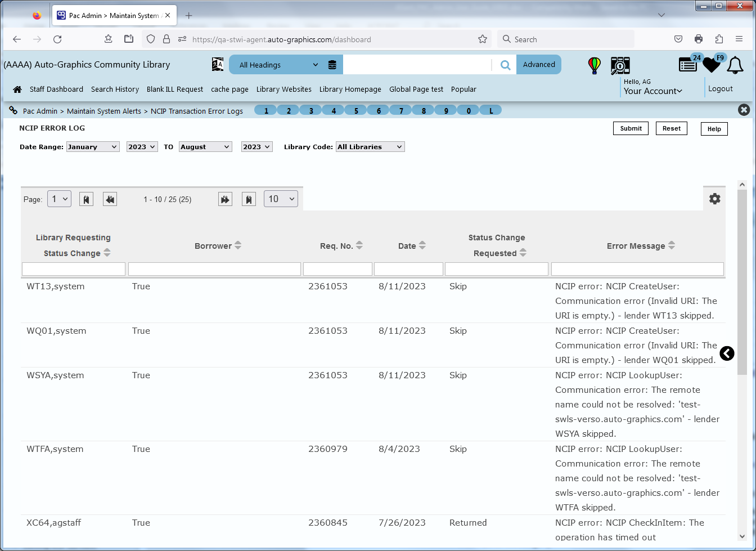The width and height of the screenshot is (756, 551).
Task: Sort the Date column
Action: click(x=422, y=245)
